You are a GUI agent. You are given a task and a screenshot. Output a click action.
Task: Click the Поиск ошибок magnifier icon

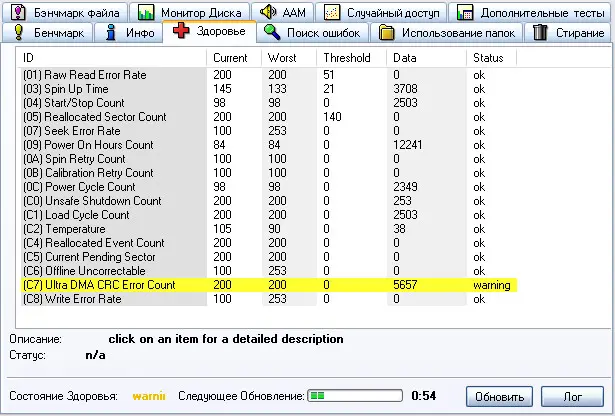pyautogui.click(x=272, y=33)
